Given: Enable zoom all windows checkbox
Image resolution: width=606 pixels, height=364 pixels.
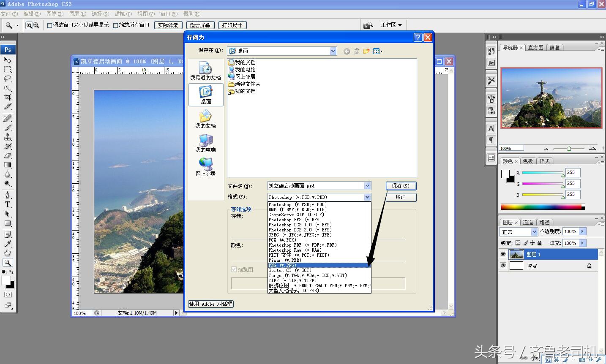Looking at the screenshot, I should [x=115, y=25].
